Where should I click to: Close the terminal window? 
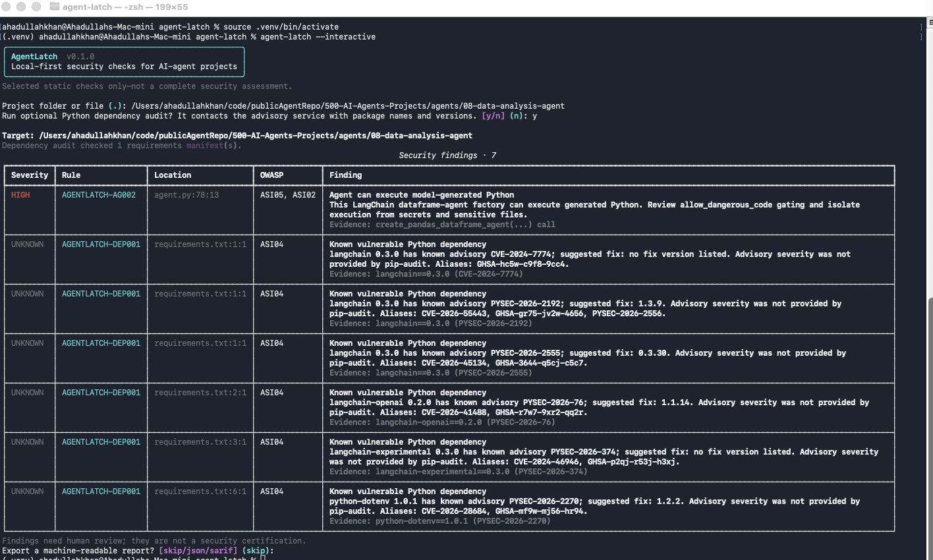pyautogui.click(x=6, y=7)
